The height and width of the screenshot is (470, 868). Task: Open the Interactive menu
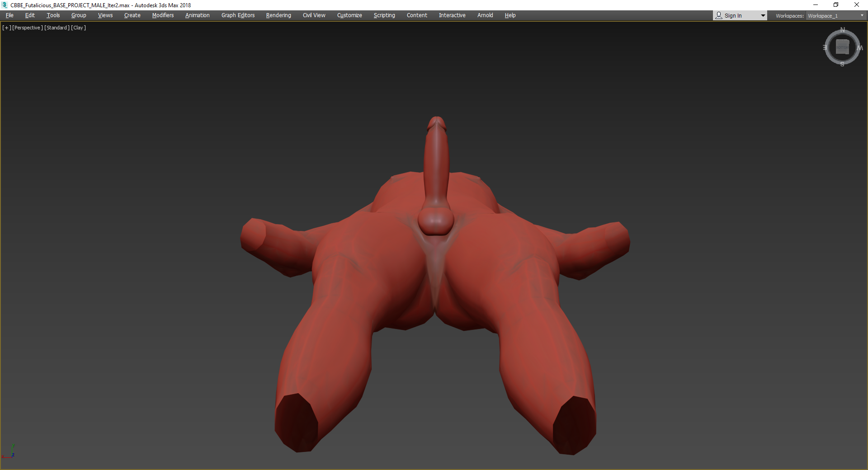[452, 15]
